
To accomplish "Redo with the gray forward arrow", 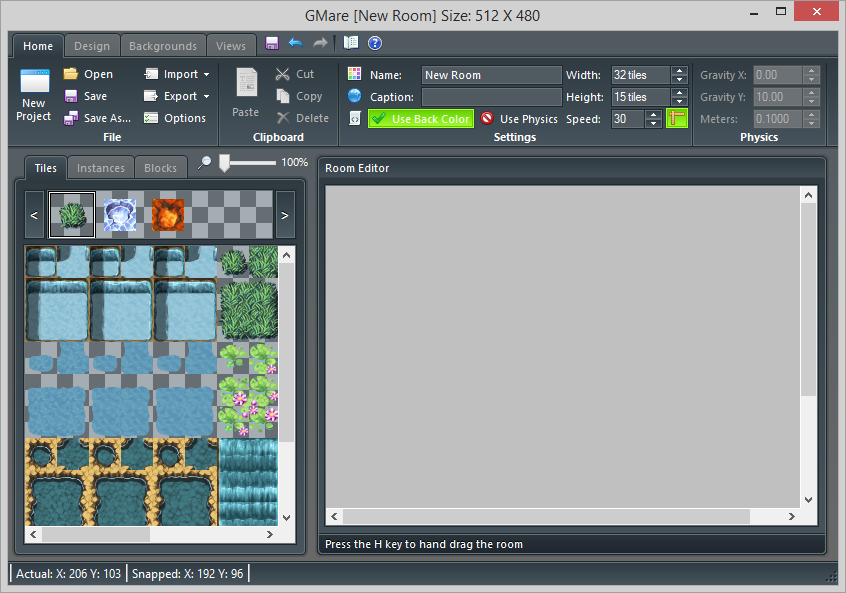I will point(320,43).
